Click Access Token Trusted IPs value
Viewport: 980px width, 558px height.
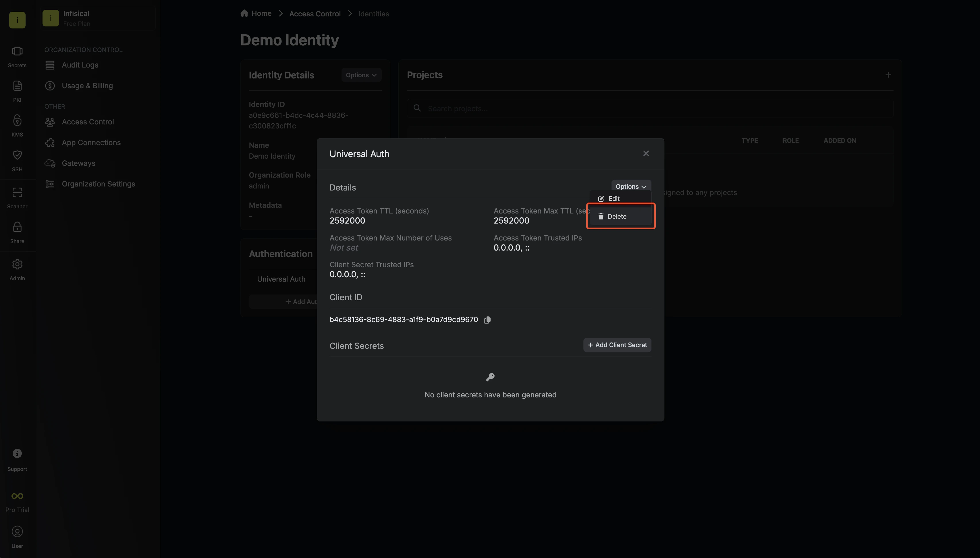point(511,248)
